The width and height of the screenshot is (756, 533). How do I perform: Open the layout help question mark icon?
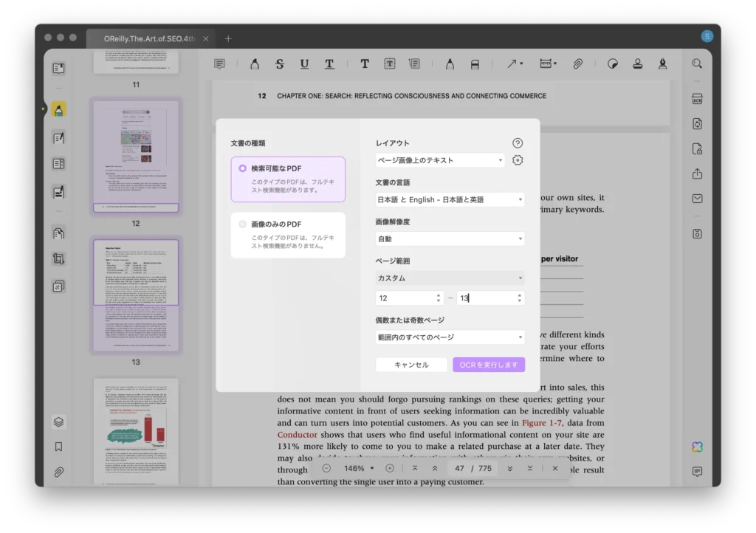click(x=518, y=143)
